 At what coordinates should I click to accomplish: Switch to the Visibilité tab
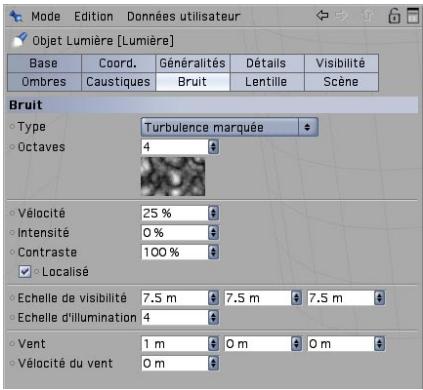tap(341, 63)
